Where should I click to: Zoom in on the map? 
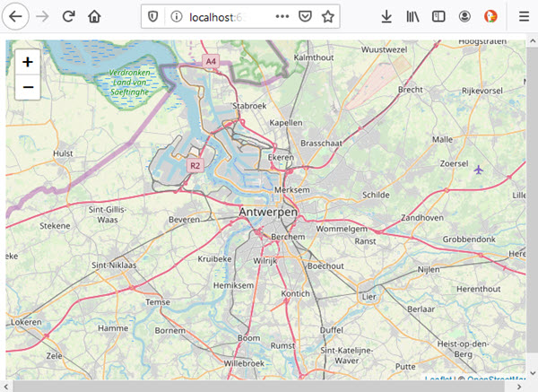click(28, 62)
